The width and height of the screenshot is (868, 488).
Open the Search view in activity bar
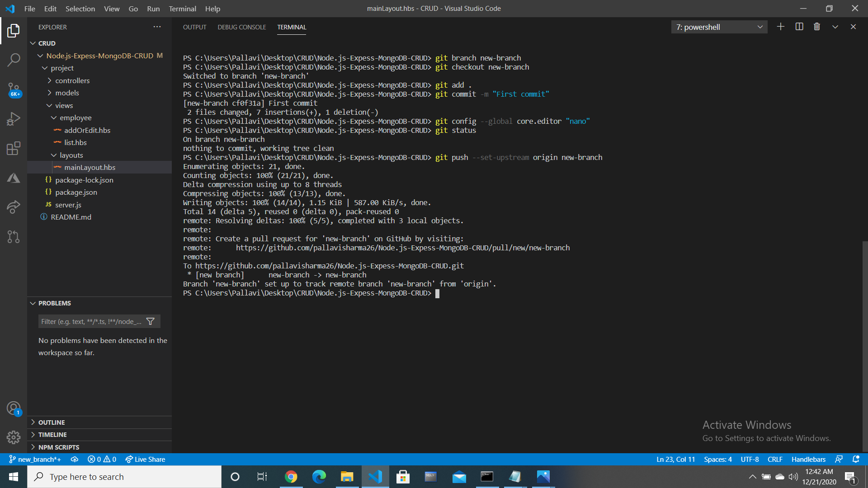click(14, 60)
